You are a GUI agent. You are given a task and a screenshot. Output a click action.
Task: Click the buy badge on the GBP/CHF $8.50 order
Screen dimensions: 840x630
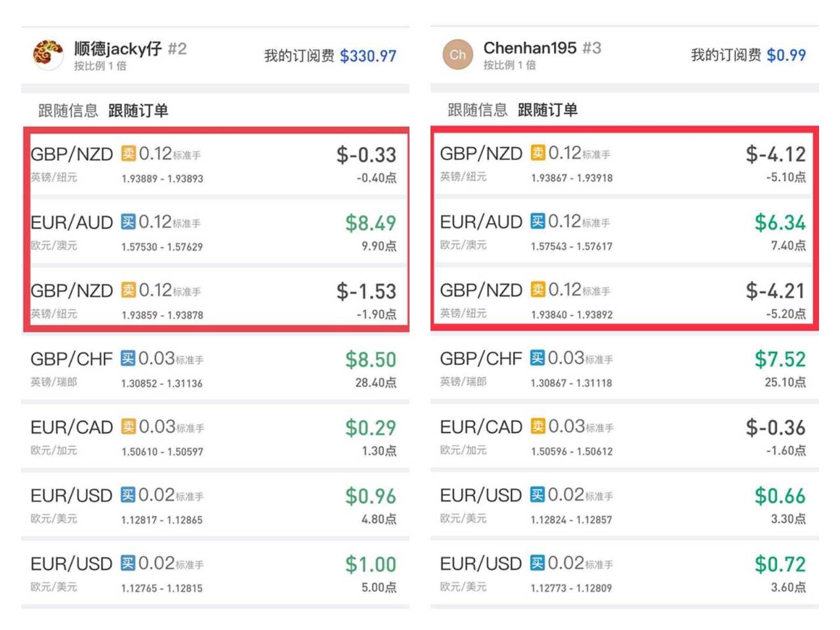click(128, 358)
